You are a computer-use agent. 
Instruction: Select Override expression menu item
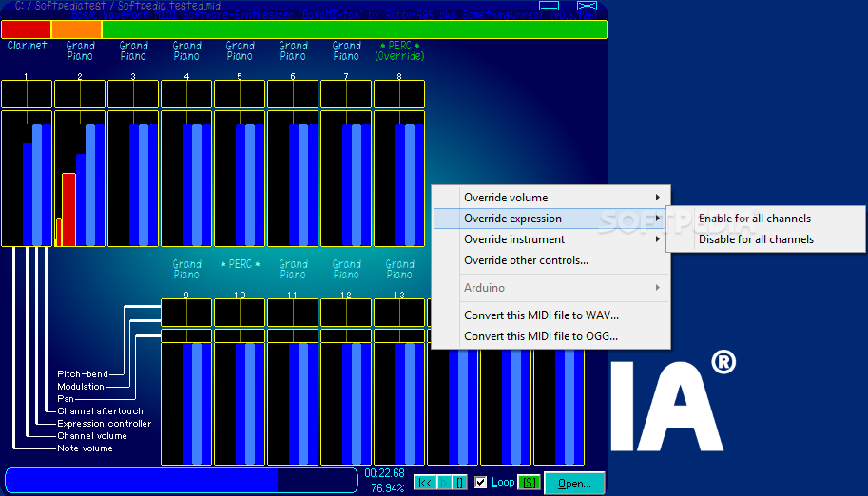tap(550, 219)
